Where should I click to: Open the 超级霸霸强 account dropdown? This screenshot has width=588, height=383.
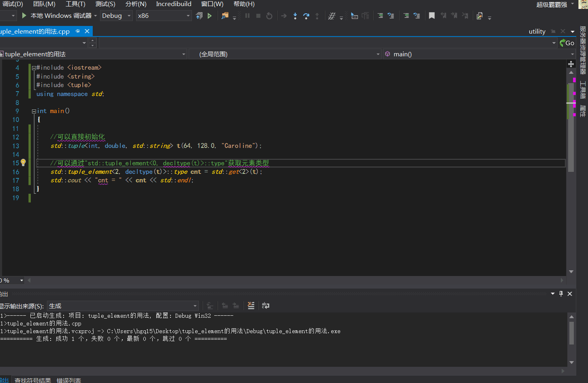pyautogui.click(x=555, y=4)
